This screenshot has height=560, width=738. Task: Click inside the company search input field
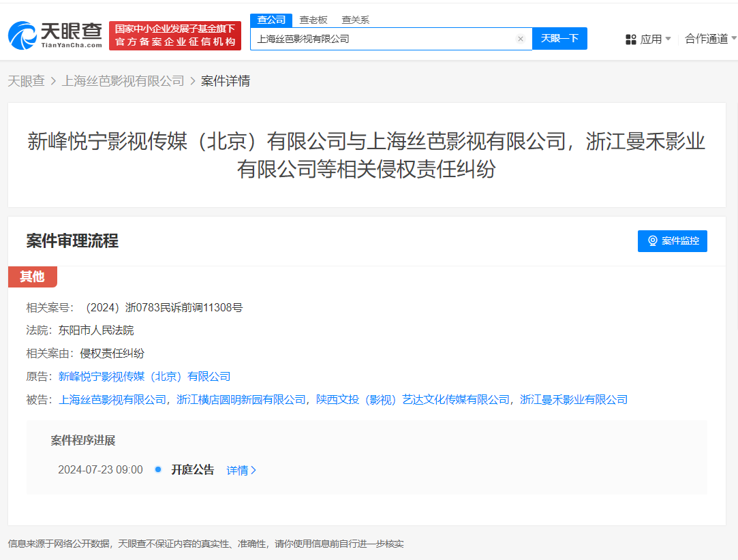pyautogui.click(x=382, y=39)
